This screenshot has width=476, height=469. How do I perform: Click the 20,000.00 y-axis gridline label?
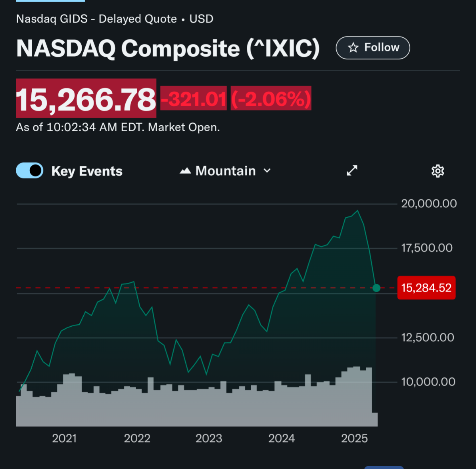[x=429, y=204]
